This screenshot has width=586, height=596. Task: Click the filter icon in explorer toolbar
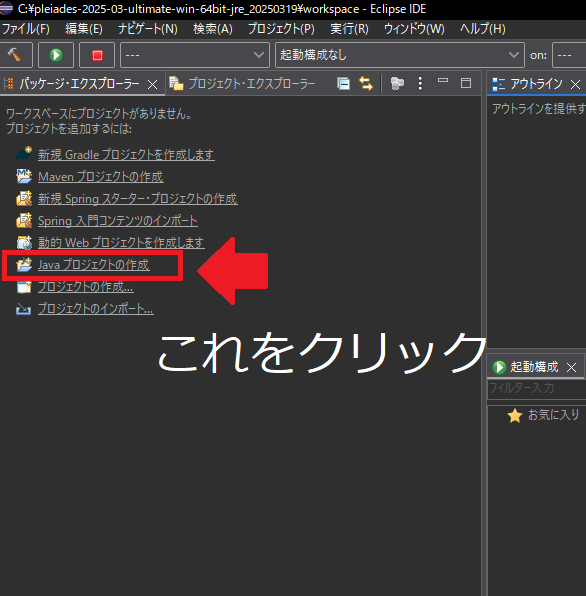pos(397,83)
